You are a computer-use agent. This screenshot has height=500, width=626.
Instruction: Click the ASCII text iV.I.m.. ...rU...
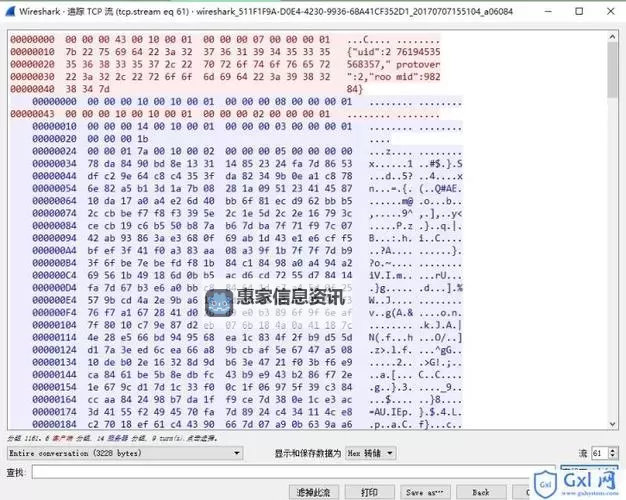[x=415, y=275]
